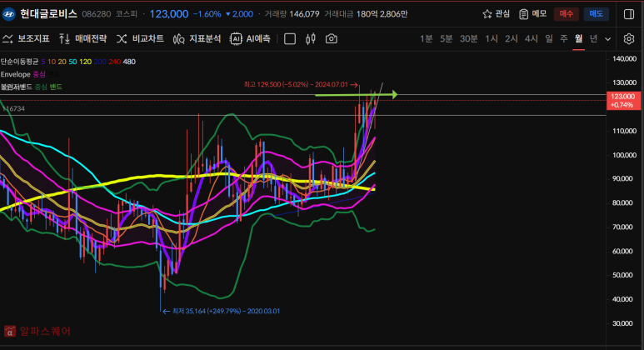Image resolution: width=644 pixels, height=350 pixels.
Task: Click the 알파스퀘어 logo link
Action: pos(37,331)
